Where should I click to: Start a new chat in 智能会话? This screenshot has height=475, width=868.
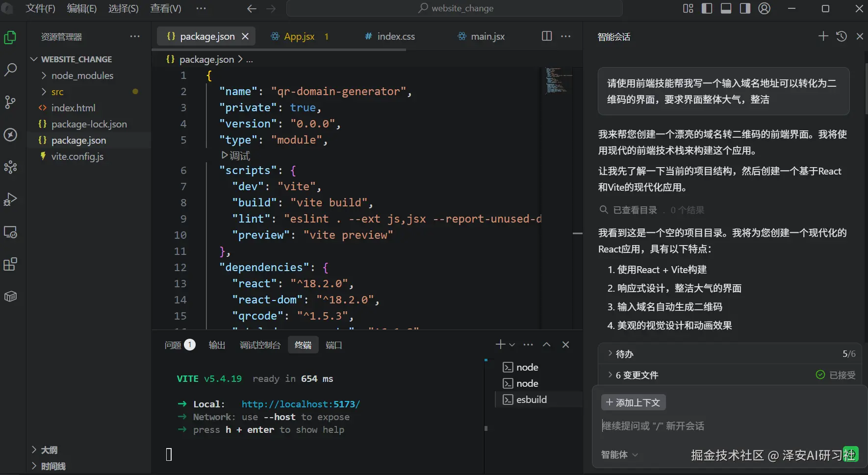[823, 36]
